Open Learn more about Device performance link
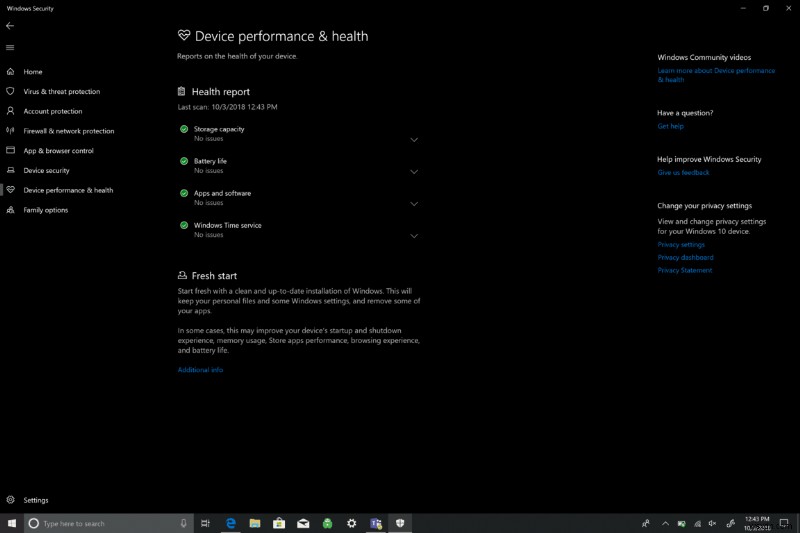 coord(716,75)
